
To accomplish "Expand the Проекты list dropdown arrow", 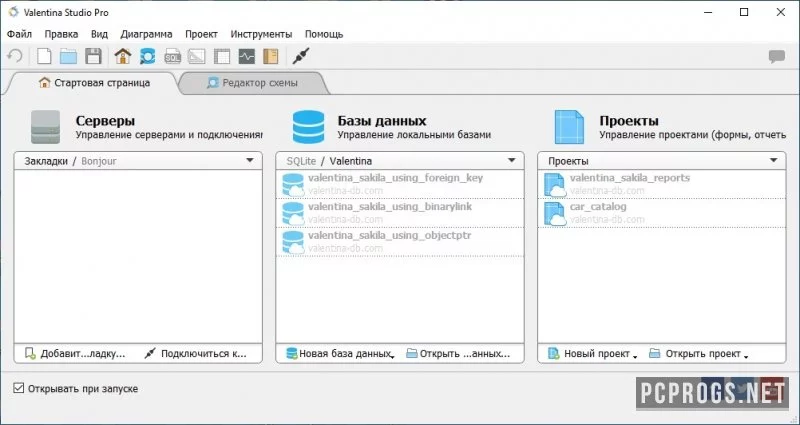I will [773, 160].
